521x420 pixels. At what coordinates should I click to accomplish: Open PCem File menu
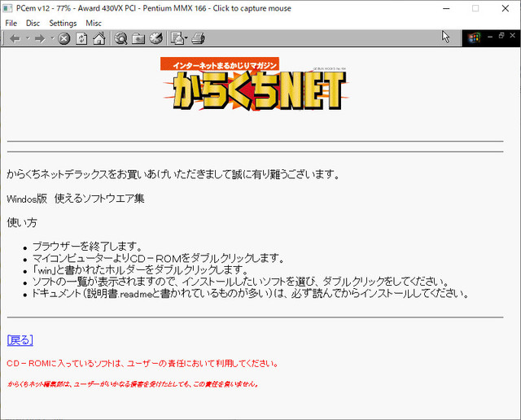11,24
